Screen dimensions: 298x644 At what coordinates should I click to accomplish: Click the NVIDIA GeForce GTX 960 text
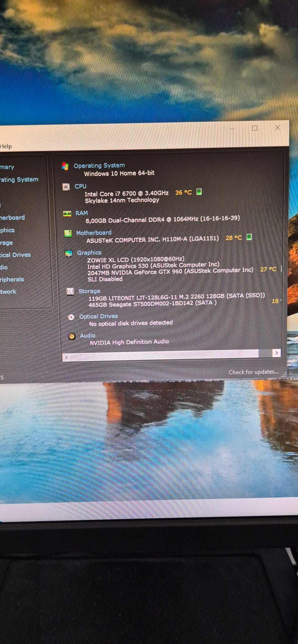pos(170,271)
